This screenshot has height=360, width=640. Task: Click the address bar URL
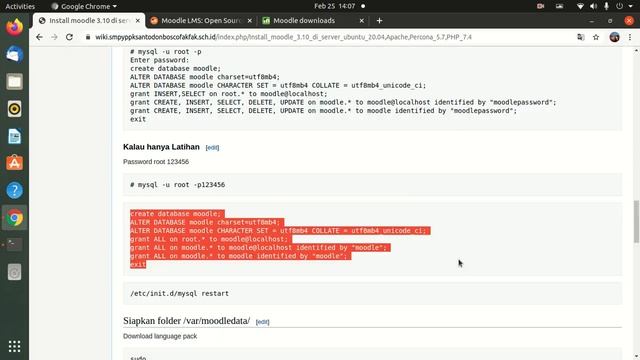coord(283,37)
